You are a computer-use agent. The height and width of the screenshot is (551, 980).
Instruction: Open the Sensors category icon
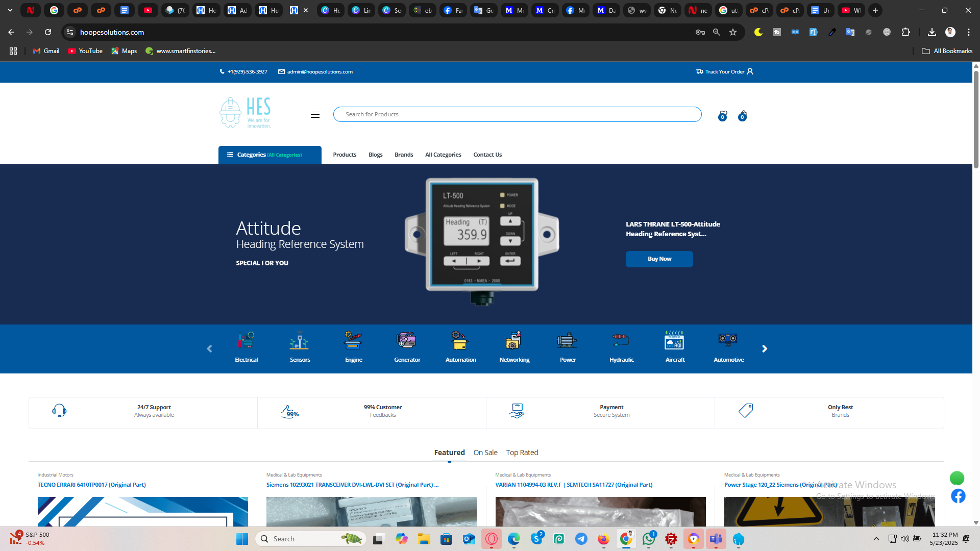(x=300, y=341)
